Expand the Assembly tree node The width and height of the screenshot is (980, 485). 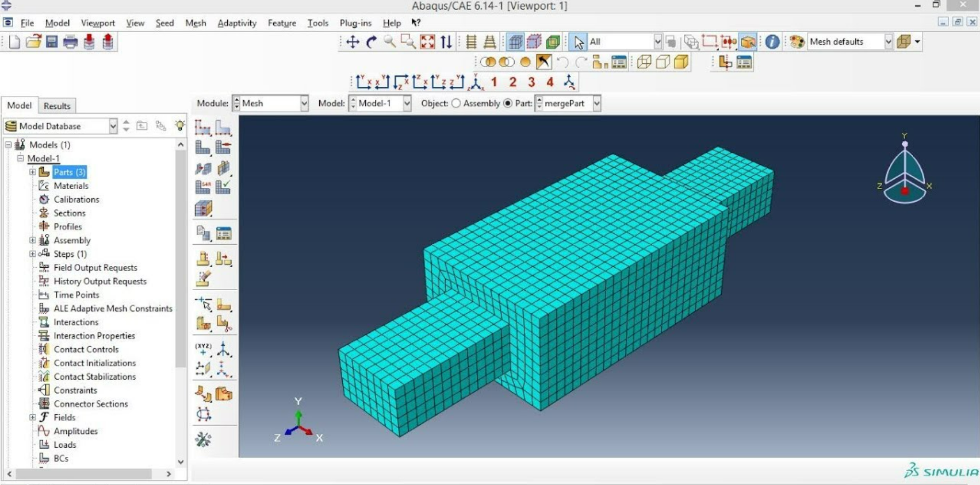(x=33, y=240)
